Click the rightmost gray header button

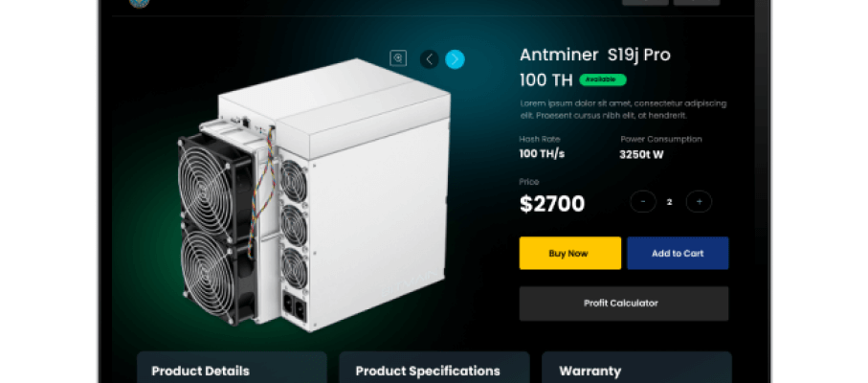[697, 2]
